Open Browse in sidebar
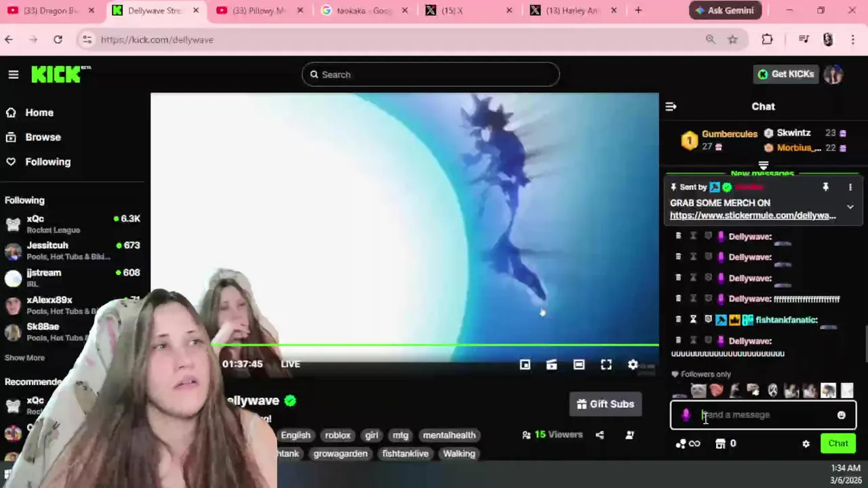 43,137
